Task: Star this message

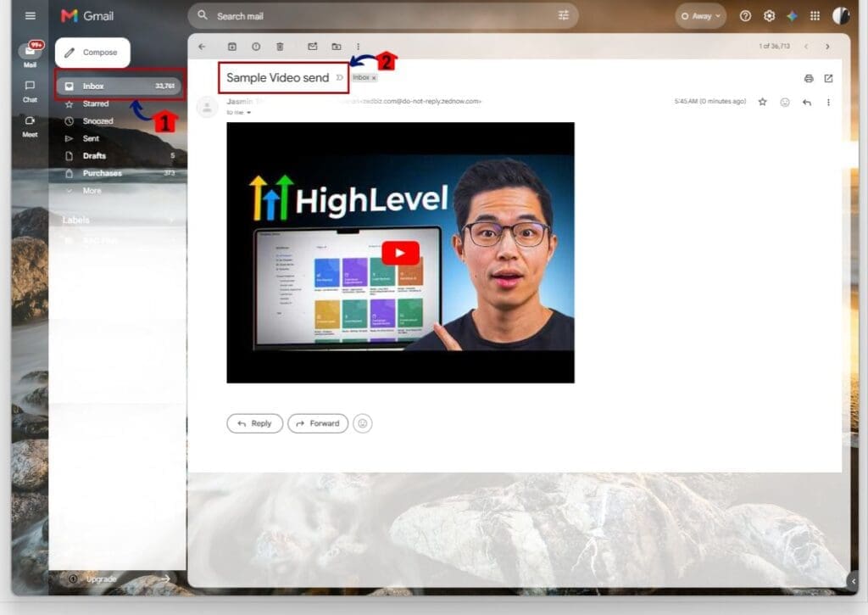Action: [763, 102]
